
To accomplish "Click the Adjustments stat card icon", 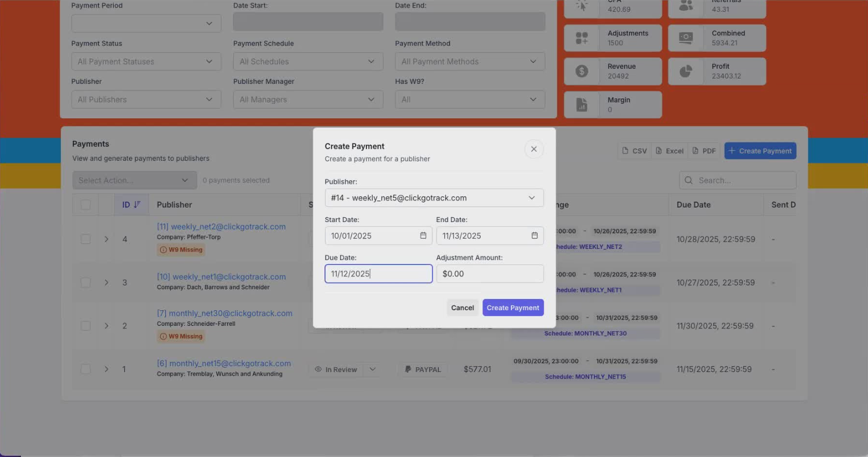I will 582,38.
